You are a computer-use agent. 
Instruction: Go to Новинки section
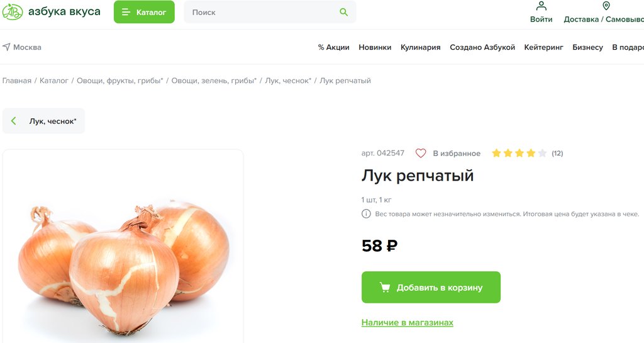[x=375, y=47]
